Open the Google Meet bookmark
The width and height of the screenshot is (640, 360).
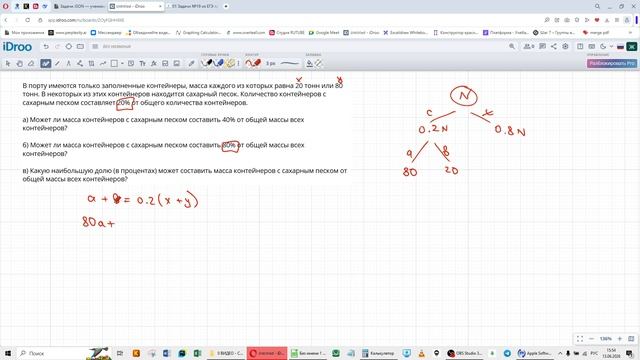point(324,32)
